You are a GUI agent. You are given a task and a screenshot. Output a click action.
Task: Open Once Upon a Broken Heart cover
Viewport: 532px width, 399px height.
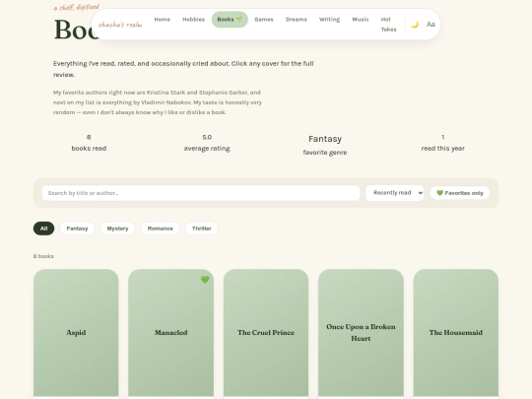point(361,333)
